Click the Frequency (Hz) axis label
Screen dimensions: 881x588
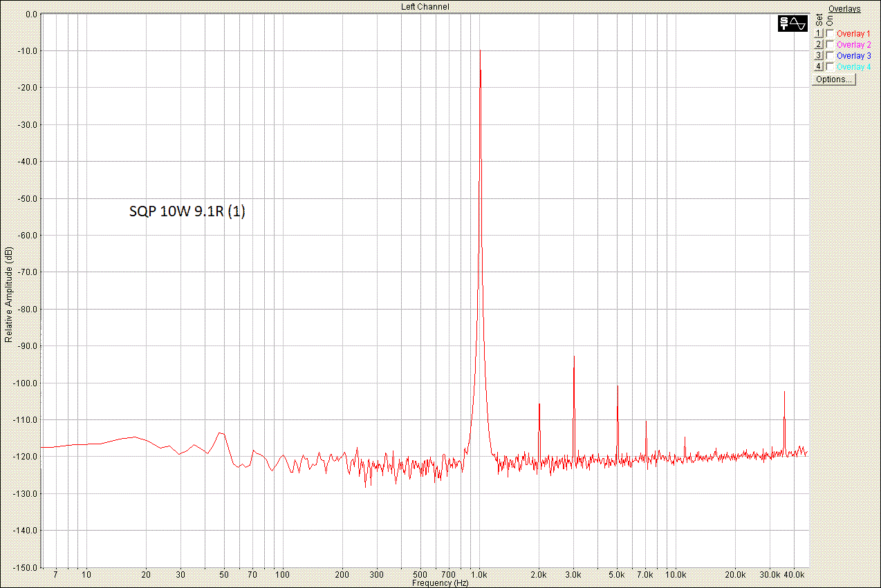click(x=440, y=583)
